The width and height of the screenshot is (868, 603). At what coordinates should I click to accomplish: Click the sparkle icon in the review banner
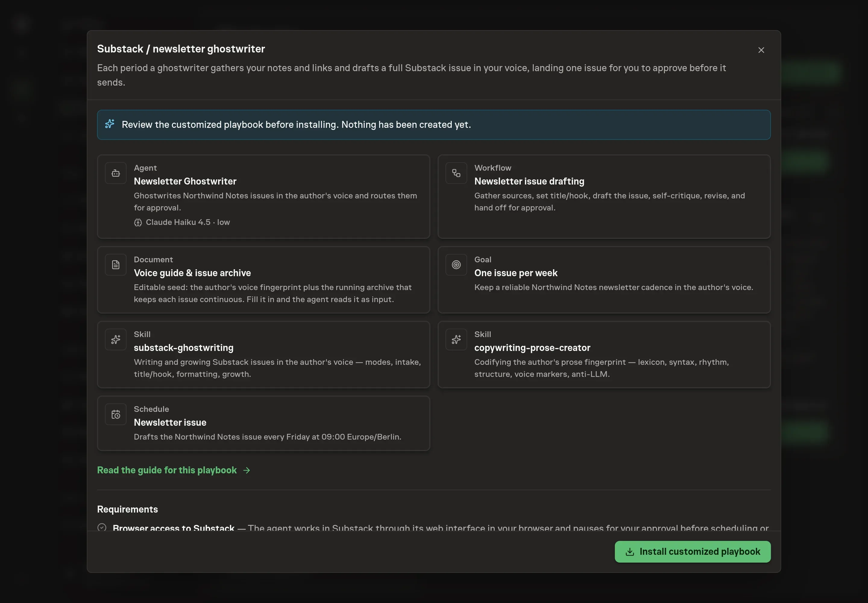tap(109, 124)
